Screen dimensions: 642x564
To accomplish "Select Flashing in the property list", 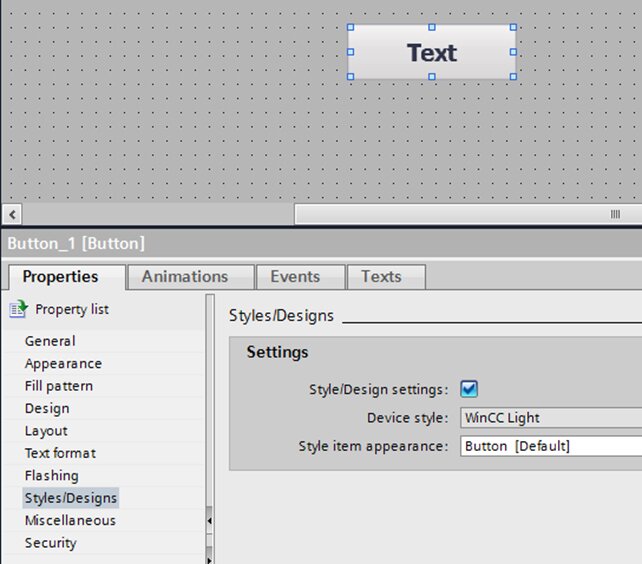I will point(51,476).
